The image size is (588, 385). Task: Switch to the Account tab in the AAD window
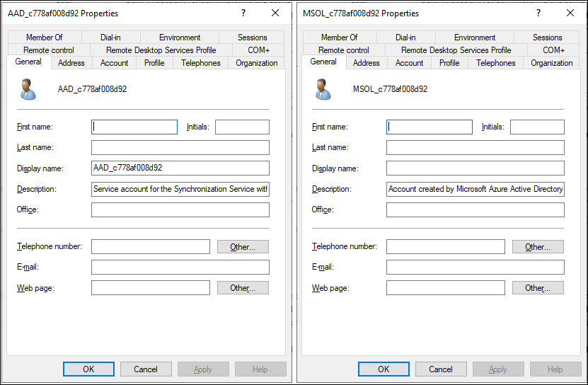point(115,63)
